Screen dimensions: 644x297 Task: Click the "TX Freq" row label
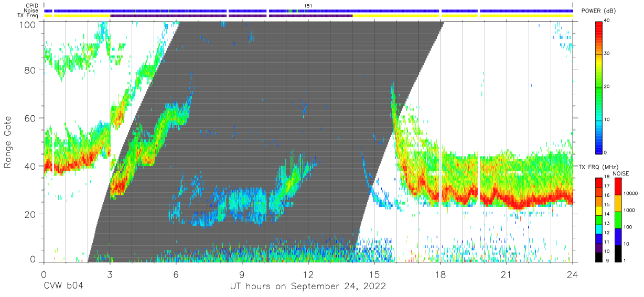(x=28, y=16)
